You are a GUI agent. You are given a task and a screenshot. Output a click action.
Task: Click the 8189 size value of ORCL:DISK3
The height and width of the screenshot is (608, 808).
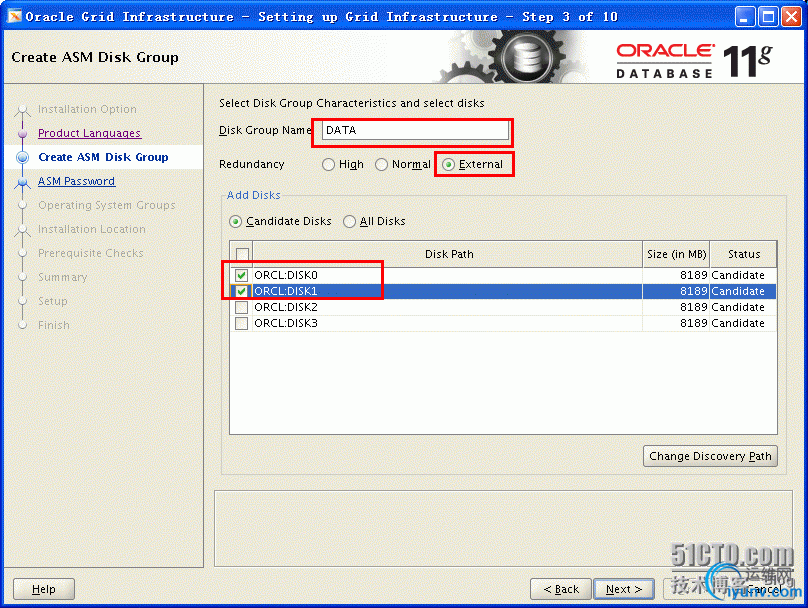(x=694, y=323)
